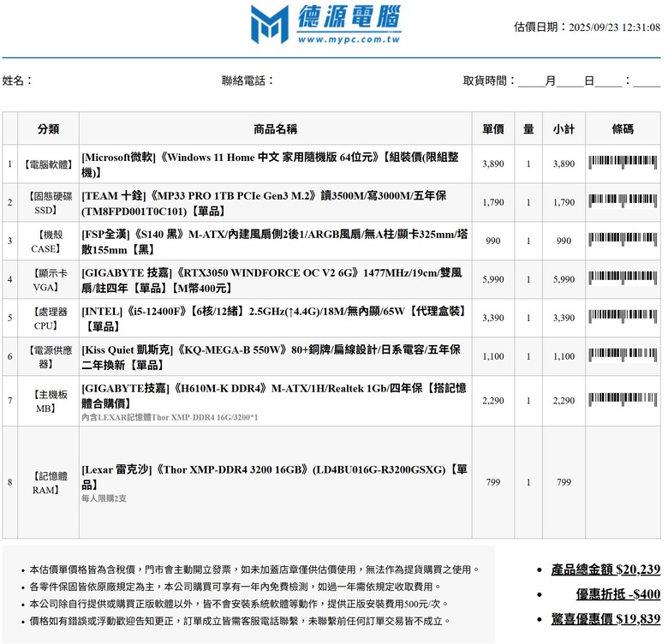The height and width of the screenshot is (644, 668).
Task: Click the 優惠折抵 -$400 discount line
Action: coord(618,594)
